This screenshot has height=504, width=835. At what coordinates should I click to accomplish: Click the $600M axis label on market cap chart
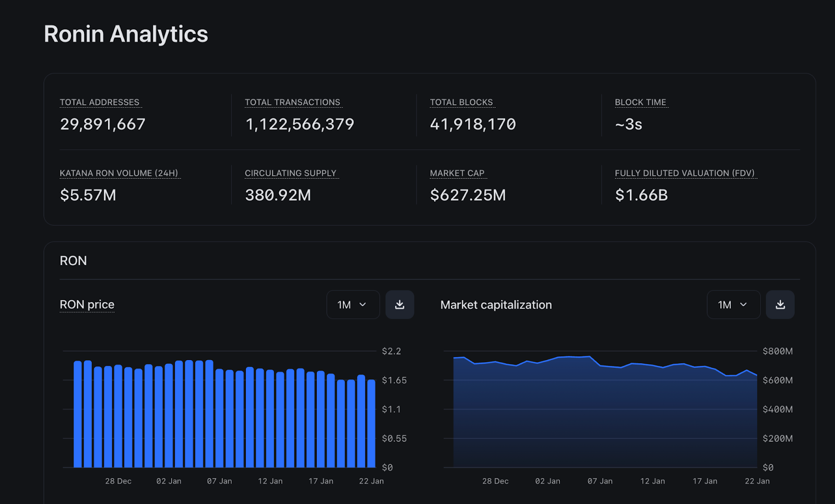pyautogui.click(x=778, y=380)
